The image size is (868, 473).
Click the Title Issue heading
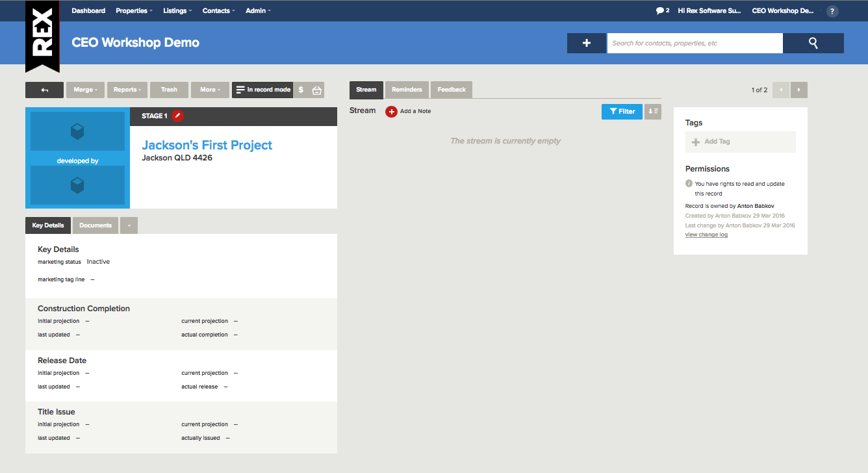(x=57, y=412)
